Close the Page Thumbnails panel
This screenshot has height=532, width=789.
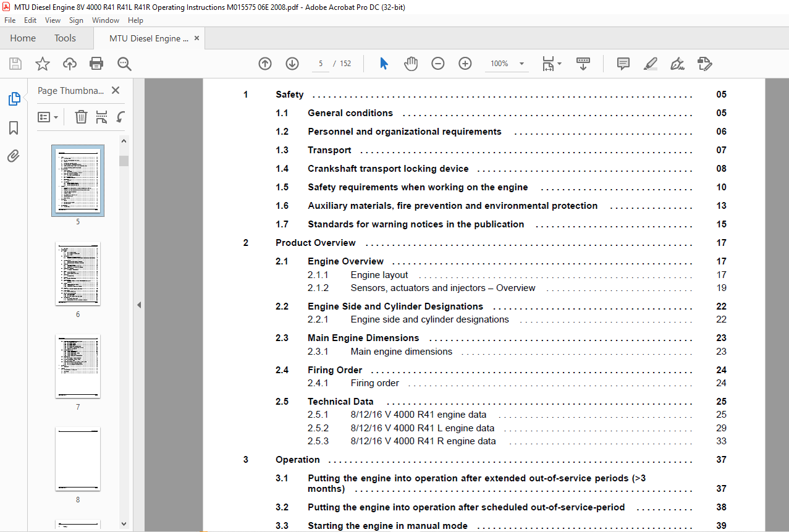116,90
